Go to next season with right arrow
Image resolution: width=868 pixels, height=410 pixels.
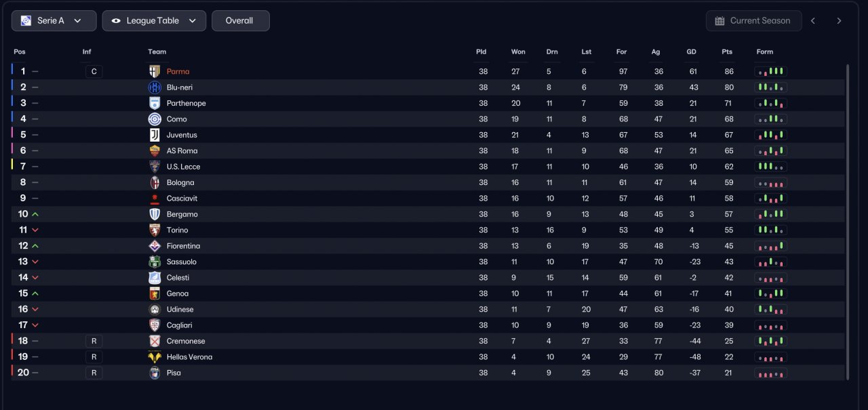click(x=839, y=21)
